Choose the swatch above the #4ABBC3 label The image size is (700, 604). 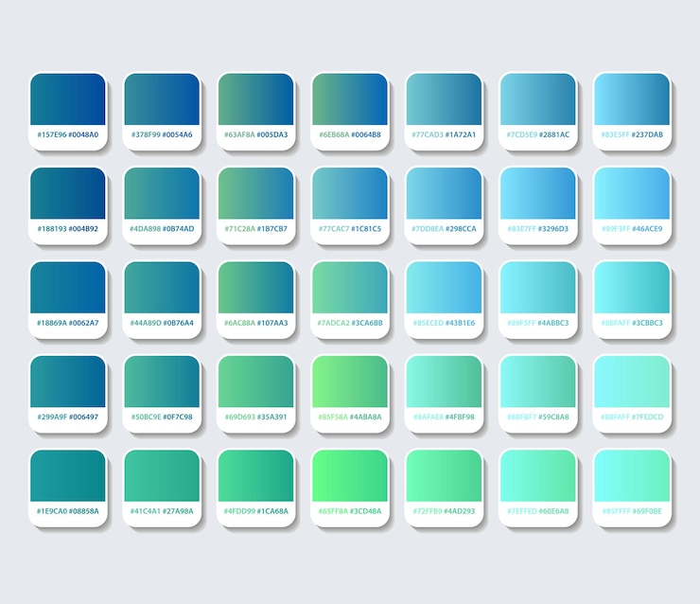[x=538, y=288]
